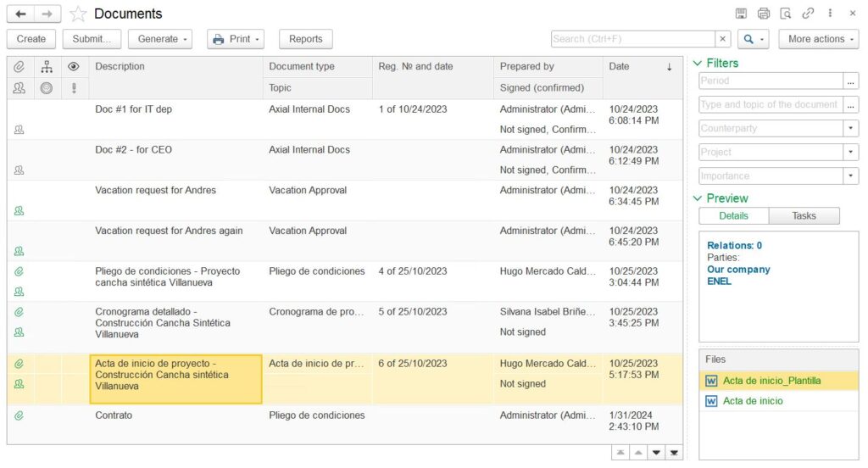Click the get link chain icon

808,14
